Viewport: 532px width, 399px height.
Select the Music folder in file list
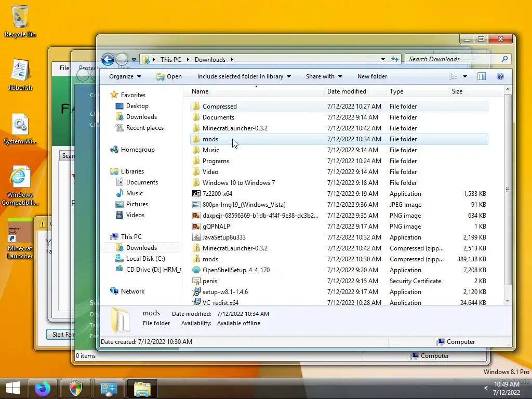(x=339, y=150)
